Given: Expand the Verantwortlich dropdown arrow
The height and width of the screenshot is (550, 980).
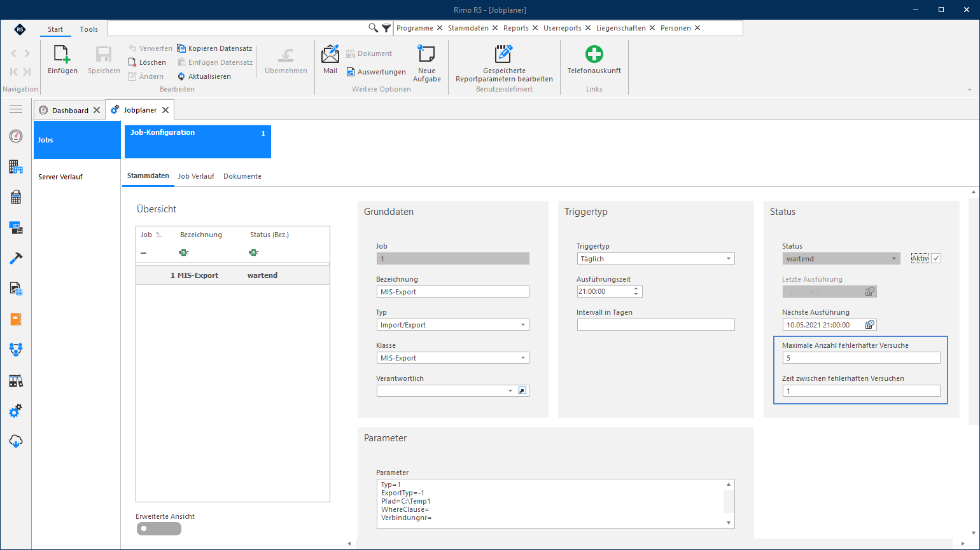Looking at the screenshot, I should [510, 391].
